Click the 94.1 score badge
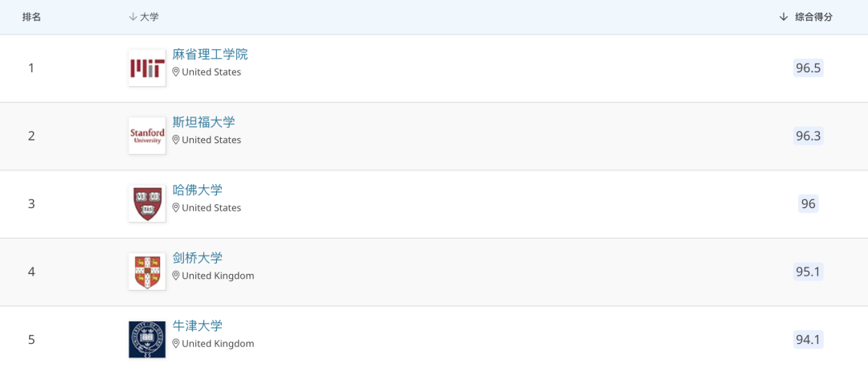868x372 pixels. (x=809, y=340)
